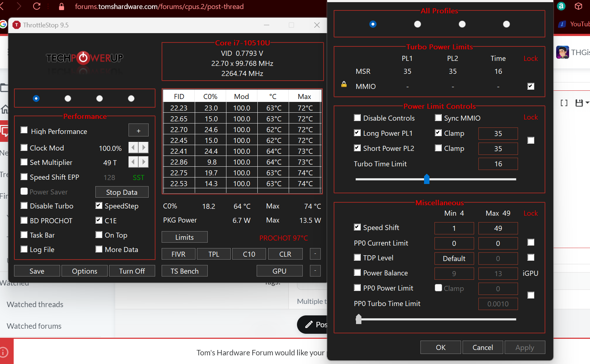This screenshot has height=364, width=590.
Task: Uncheck the MMIO Lock checkbox
Action: [x=531, y=86]
